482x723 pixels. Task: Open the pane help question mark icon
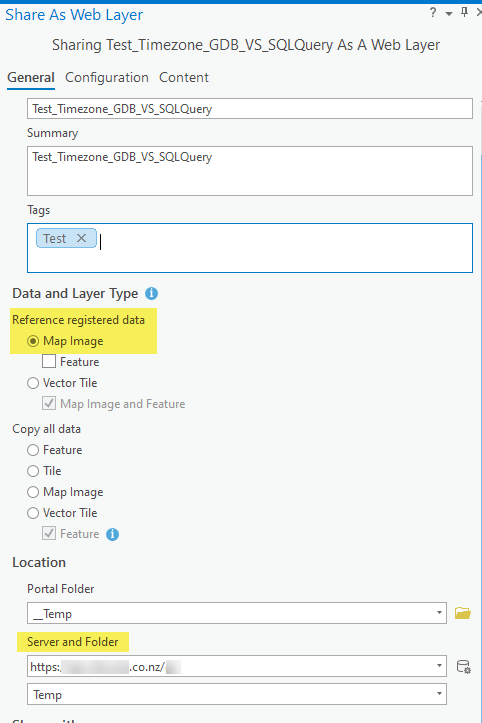(x=433, y=13)
